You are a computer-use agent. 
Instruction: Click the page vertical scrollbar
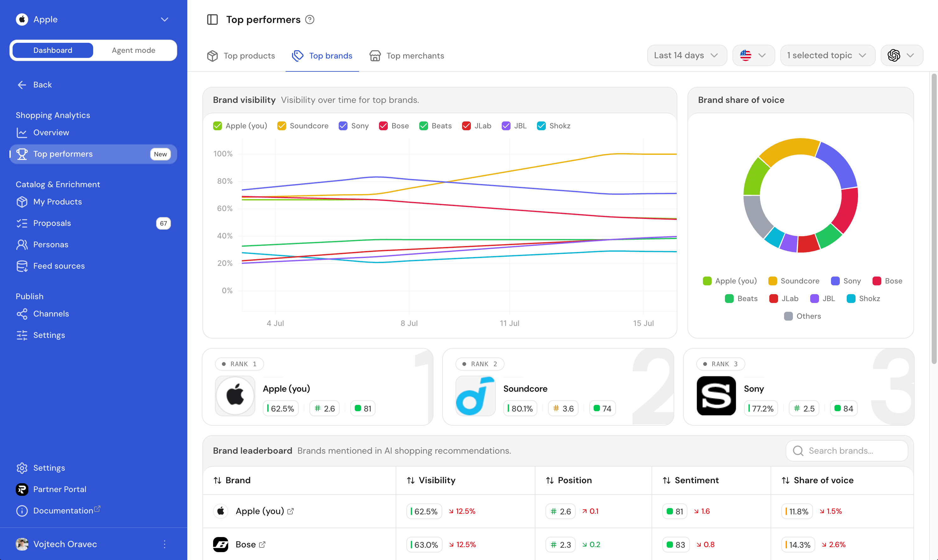[934, 219]
